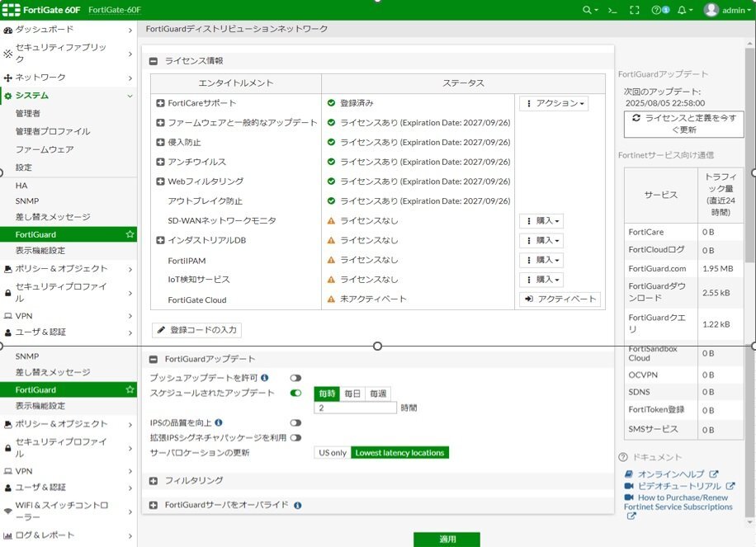Expand the インダストリアルDB row
Viewport: 756px width, 547px height.
[x=161, y=240]
